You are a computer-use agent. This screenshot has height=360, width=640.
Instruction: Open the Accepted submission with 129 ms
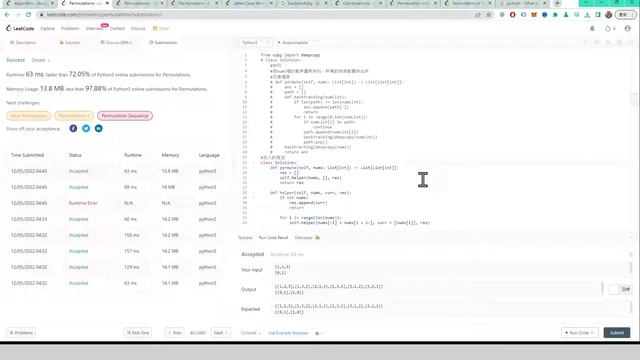coord(78,267)
